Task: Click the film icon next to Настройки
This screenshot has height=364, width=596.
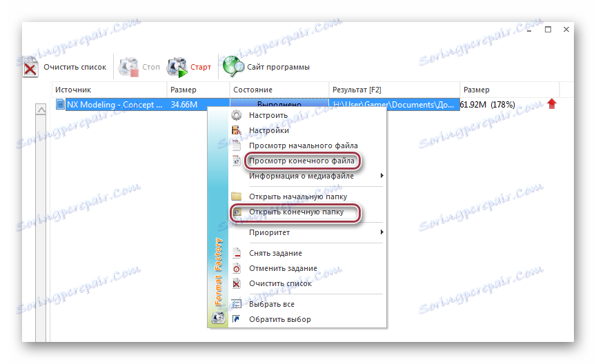Action: pos(237,130)
